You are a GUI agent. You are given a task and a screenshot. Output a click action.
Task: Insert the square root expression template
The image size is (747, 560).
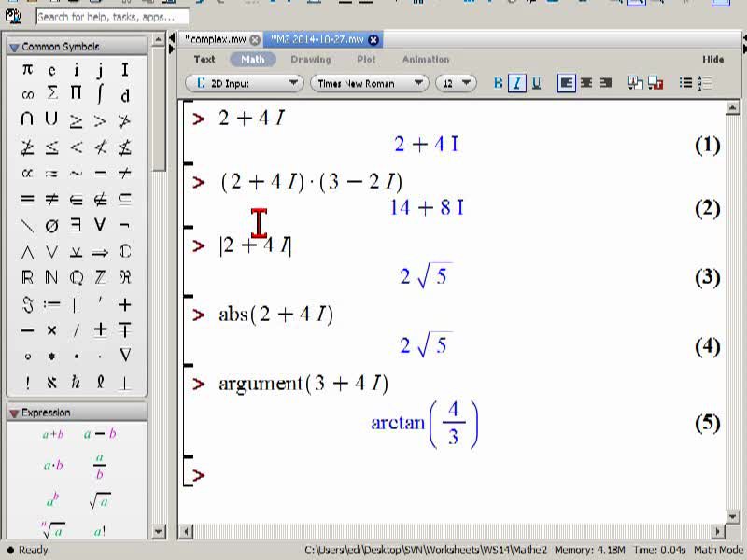pos(100,500)
